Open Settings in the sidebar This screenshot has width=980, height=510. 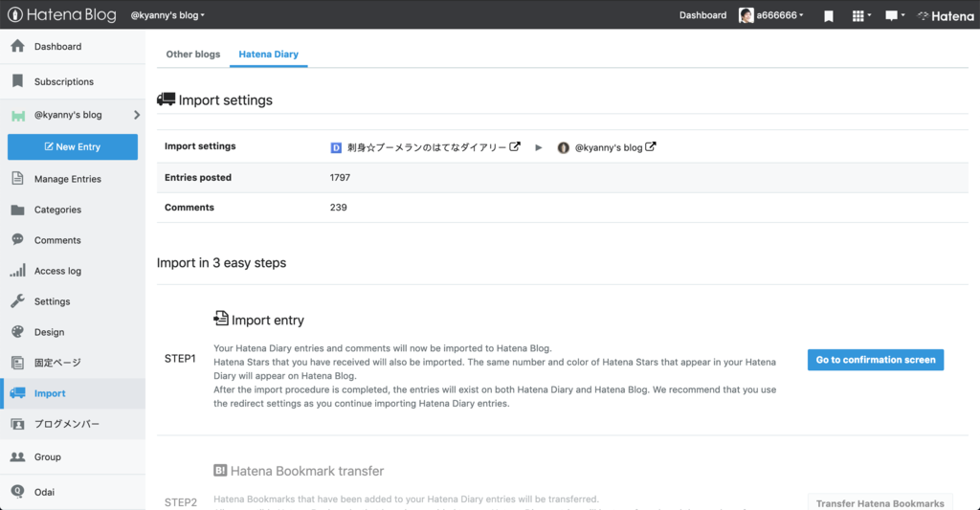click(52, 301)
